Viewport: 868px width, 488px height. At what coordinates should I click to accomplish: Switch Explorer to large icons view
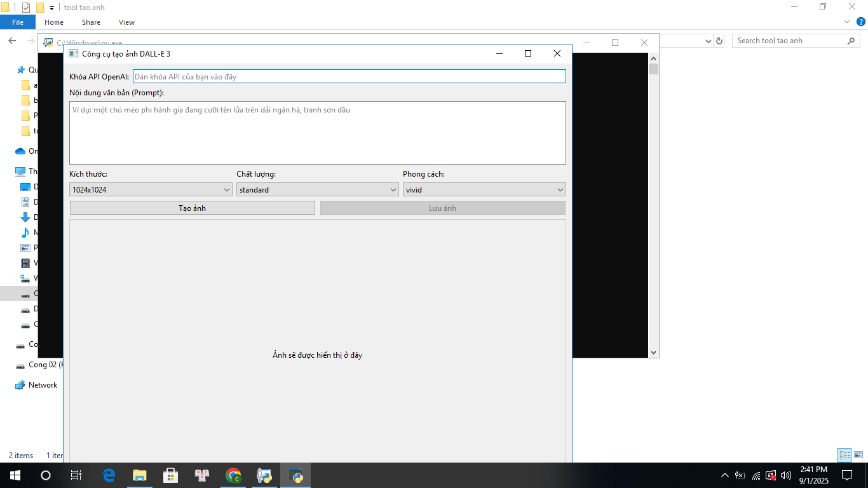tap(858, 455)
